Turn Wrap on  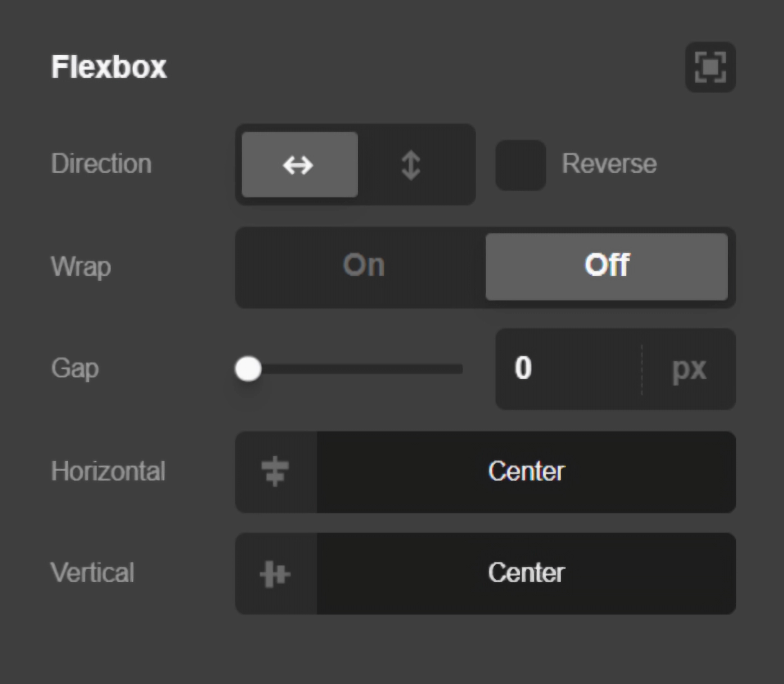(363, 266)
